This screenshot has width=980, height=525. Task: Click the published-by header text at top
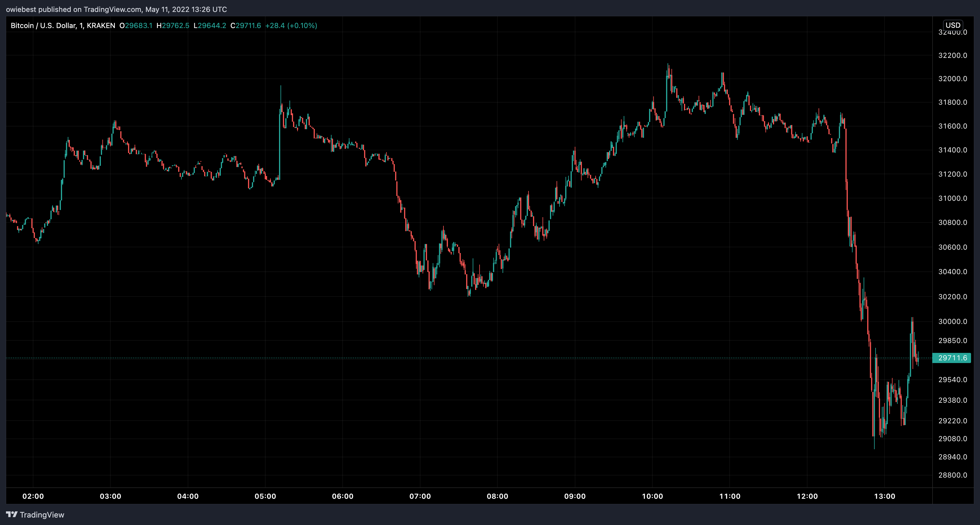pos(116,9)
